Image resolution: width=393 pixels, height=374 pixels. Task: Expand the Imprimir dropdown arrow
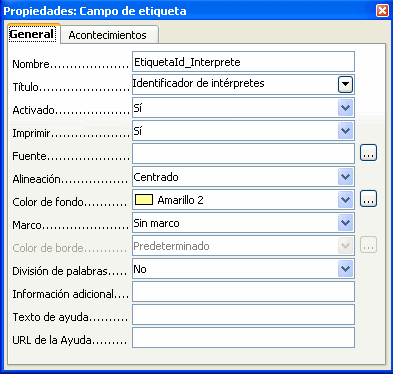(345, 131)
